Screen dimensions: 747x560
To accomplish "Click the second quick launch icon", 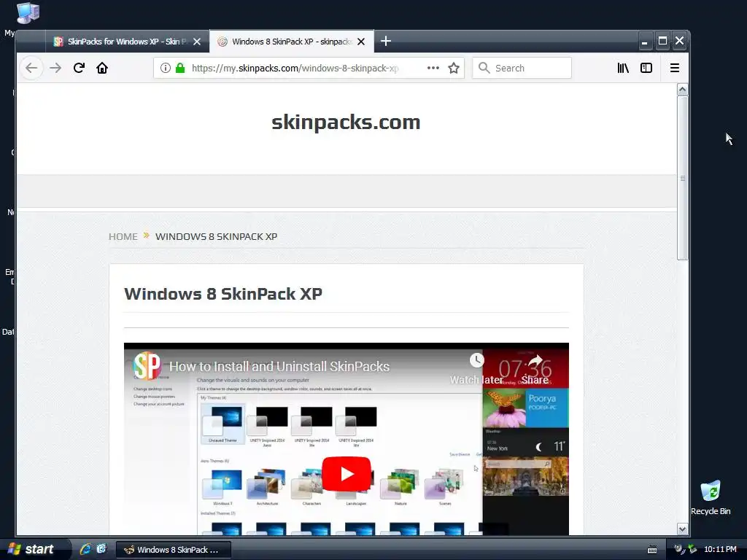I will (x=101, y=549).
